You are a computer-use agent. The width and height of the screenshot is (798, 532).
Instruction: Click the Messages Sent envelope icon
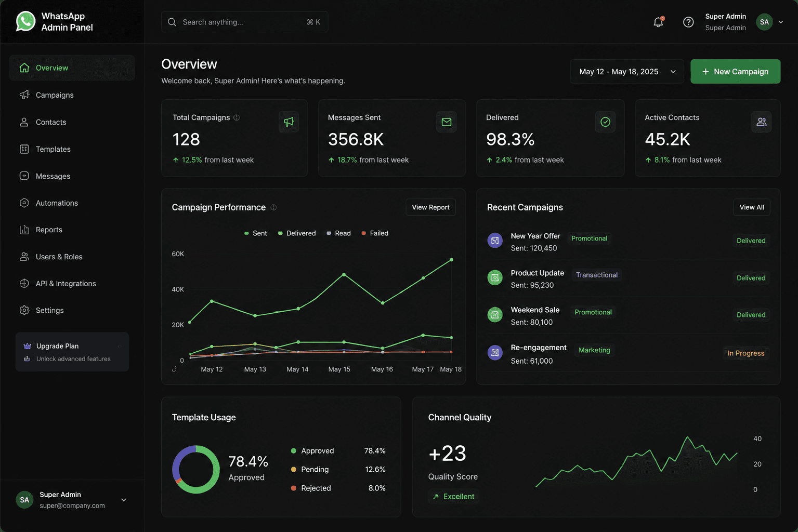coord(446,122)
